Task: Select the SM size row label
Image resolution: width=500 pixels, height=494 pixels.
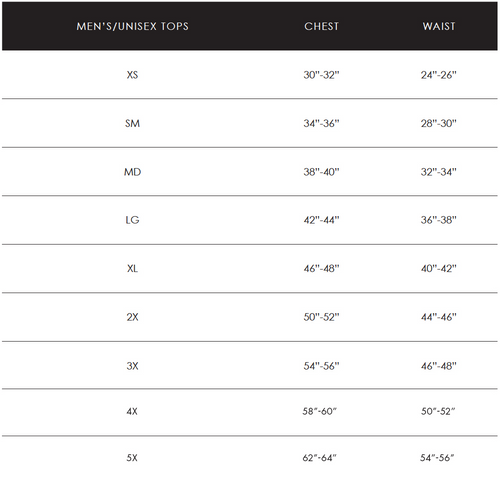Action: [x=132, y=123]
